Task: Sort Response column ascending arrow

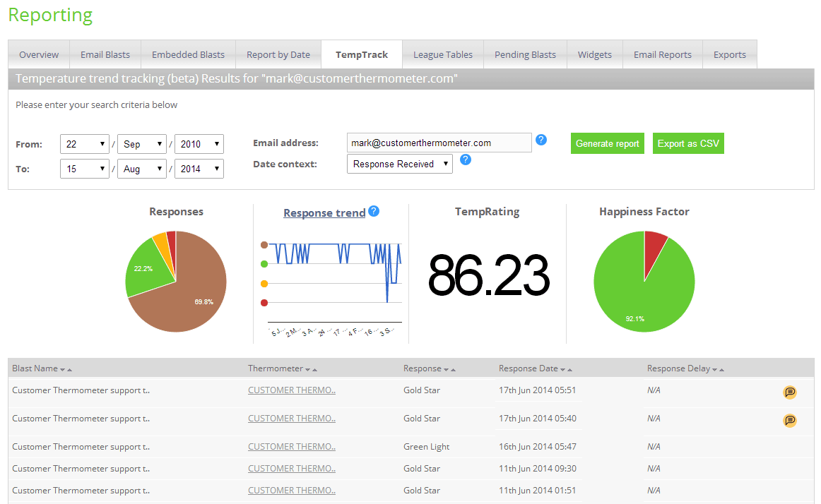Action: pyautogui.click(x=454, y=369)
